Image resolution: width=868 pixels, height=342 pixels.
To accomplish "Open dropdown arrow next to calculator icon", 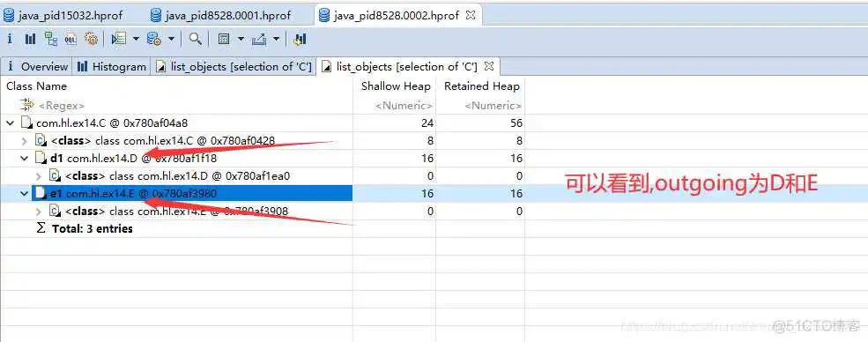I will click(x=241, y=39).
